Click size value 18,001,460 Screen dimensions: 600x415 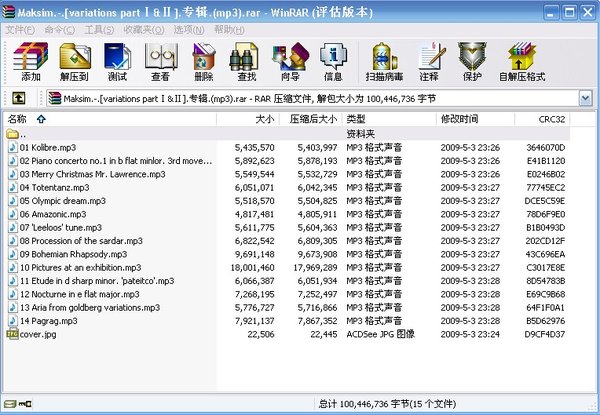pos(253,267)
